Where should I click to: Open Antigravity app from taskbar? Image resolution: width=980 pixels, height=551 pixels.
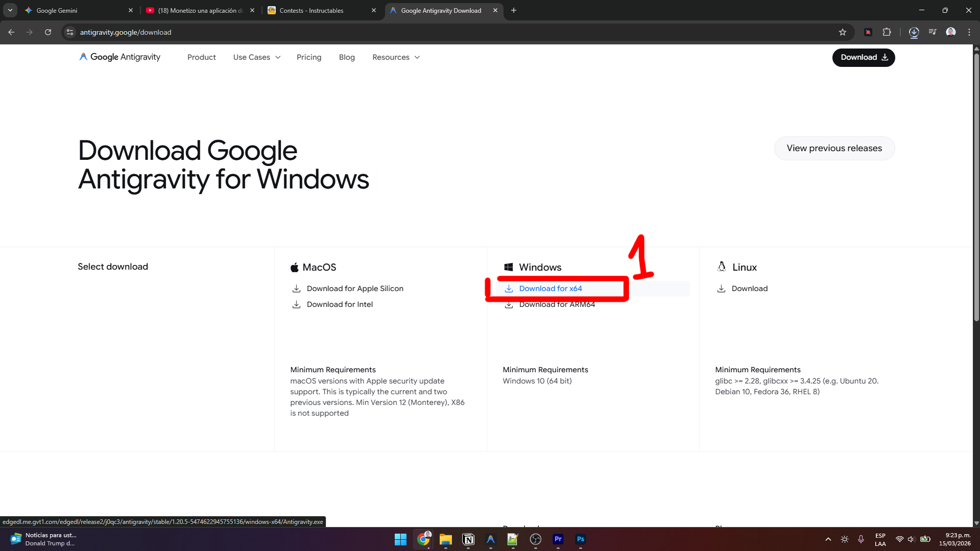(491, 539)
